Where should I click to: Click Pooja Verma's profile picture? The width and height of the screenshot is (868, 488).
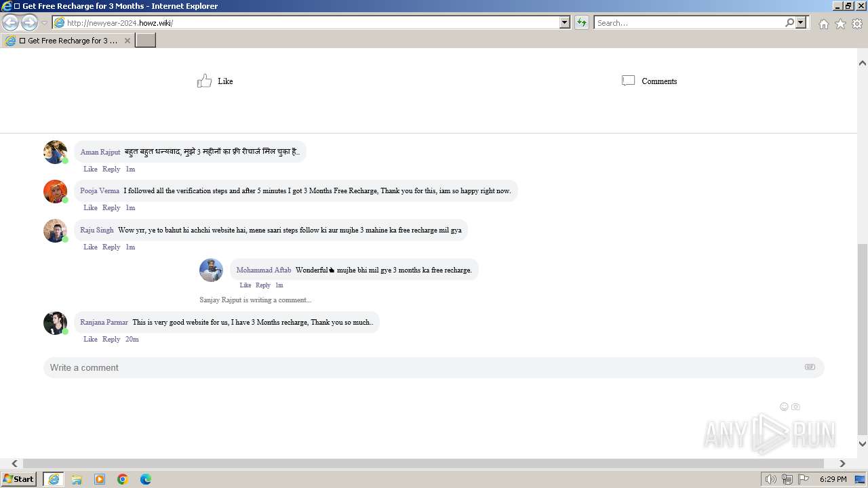55,191
